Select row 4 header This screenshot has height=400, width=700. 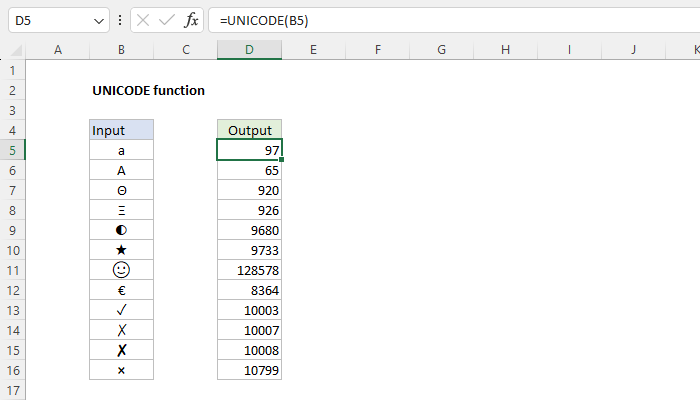pos(12,130)
